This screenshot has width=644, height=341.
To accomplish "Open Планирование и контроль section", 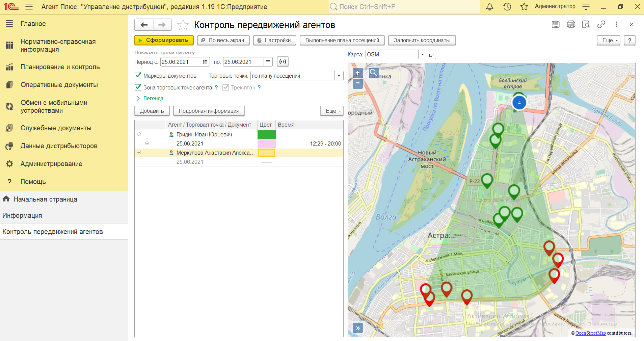I will tap(60, 67).
